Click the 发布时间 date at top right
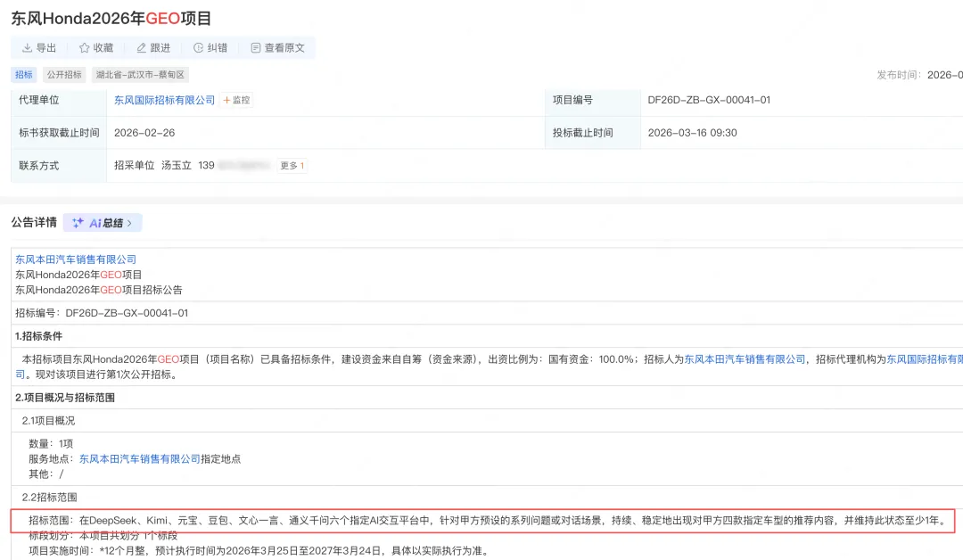This screenshot has height=560, width=963. point(944,75)
